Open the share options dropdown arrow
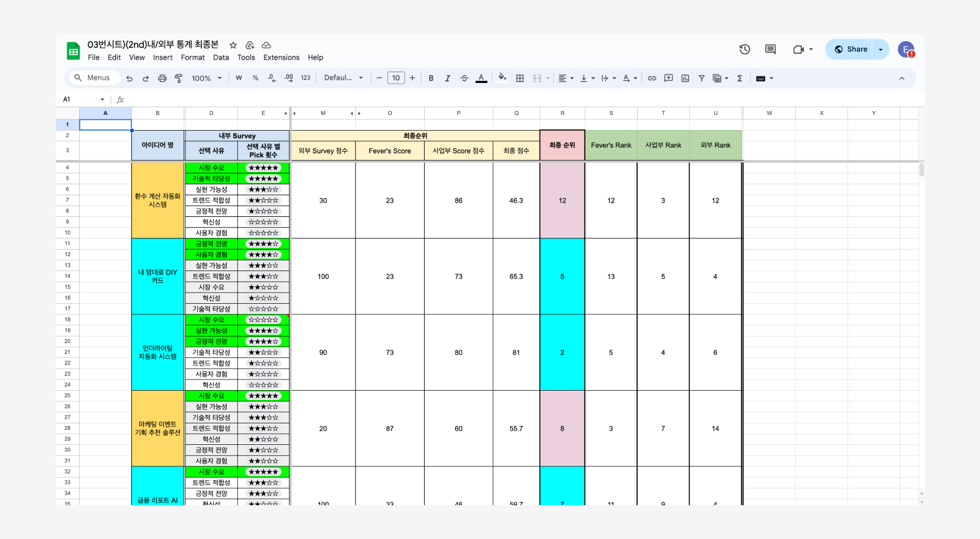The width and height of the screenshot is (980, 539). [x=881, y=50]
